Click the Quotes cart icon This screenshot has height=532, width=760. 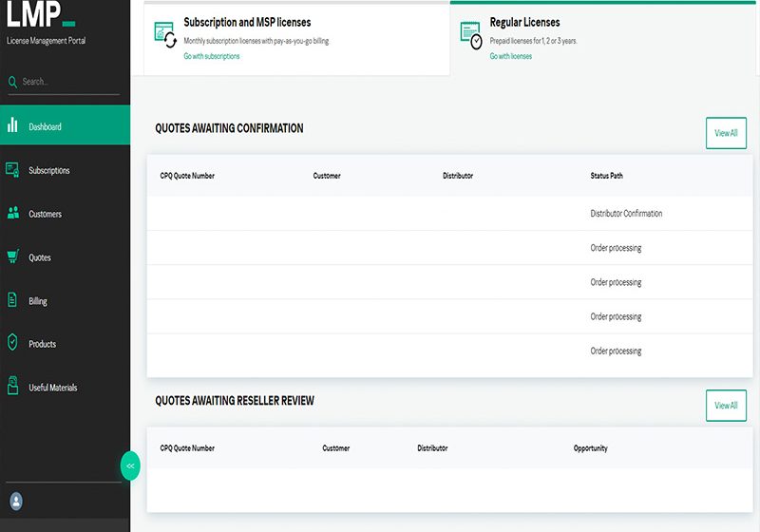click(x=13, y=256)
